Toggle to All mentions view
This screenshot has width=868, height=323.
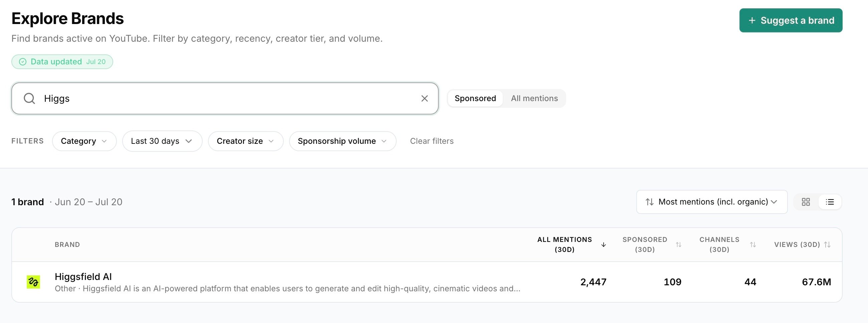pyautogui.click(x=534, y=98)
